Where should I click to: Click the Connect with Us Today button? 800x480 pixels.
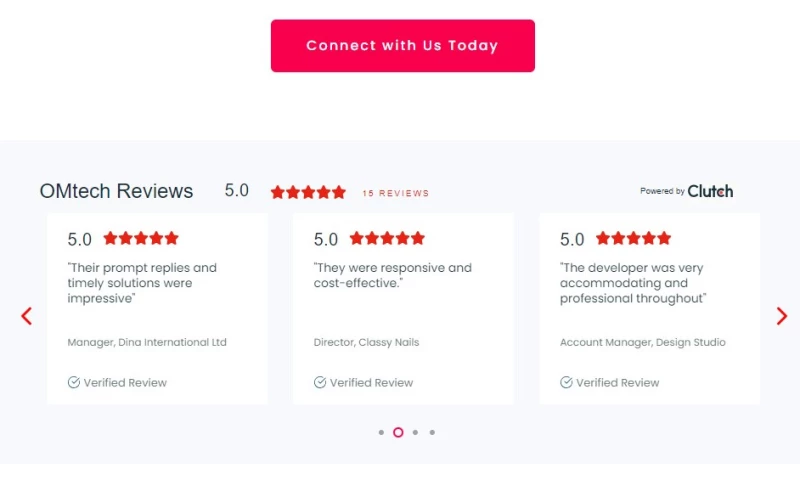[x=402, y=46]
